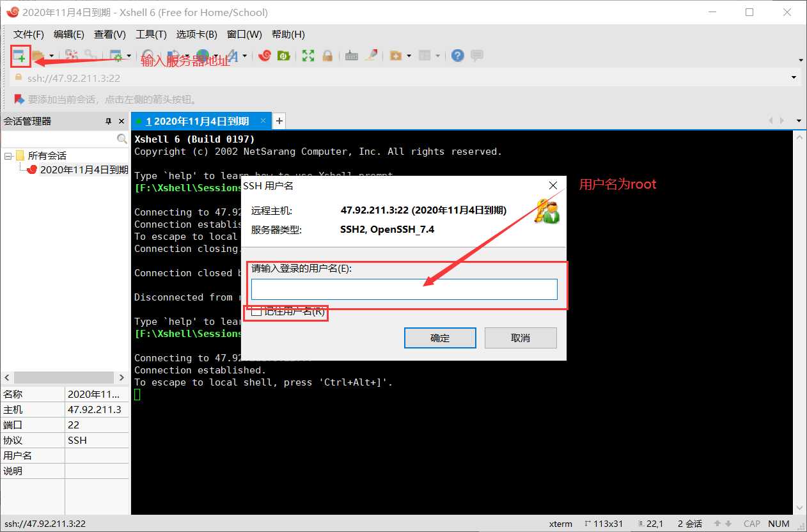Image resolution: width=807 pixels, height=532 pixels.
Task: Open the 选项卡(B) menu
Action: pyautogui.click(x=196, y=35)
